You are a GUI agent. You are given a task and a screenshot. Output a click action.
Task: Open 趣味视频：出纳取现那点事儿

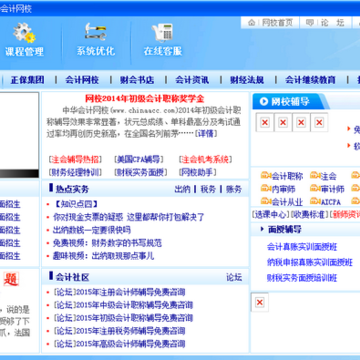point(103,256)
